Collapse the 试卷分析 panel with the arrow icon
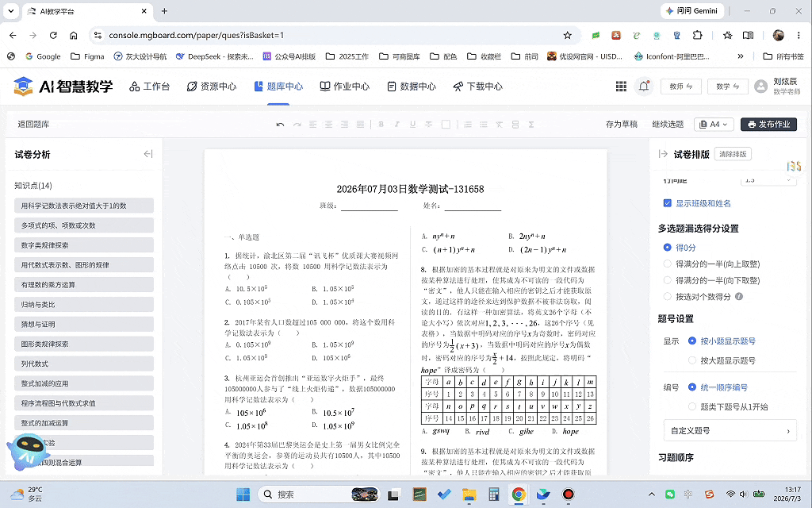The image size is (812, 508). tap(148, 154)
